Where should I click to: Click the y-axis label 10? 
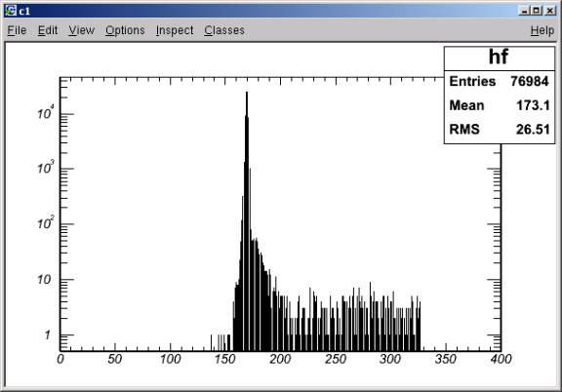click(x=45, y=280)
